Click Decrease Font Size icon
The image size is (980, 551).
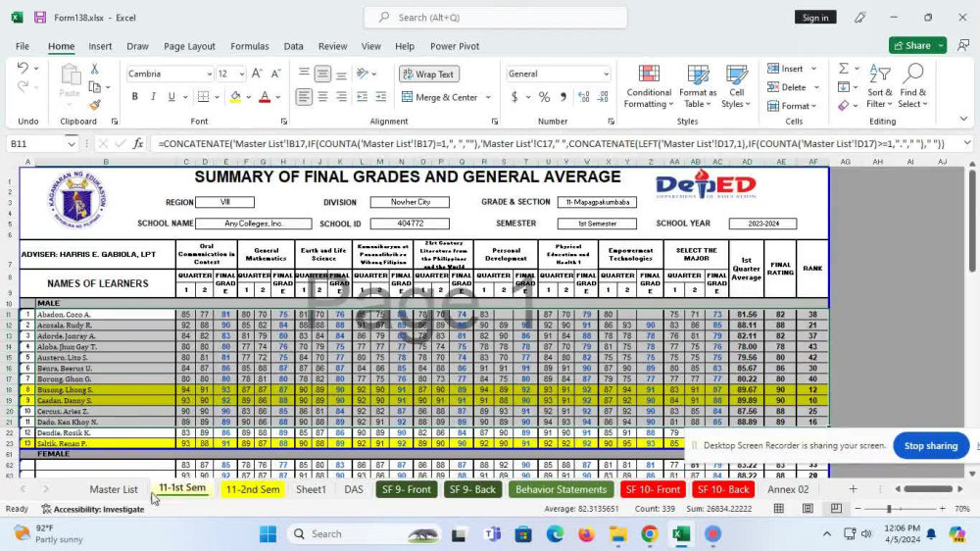(276, 74)
